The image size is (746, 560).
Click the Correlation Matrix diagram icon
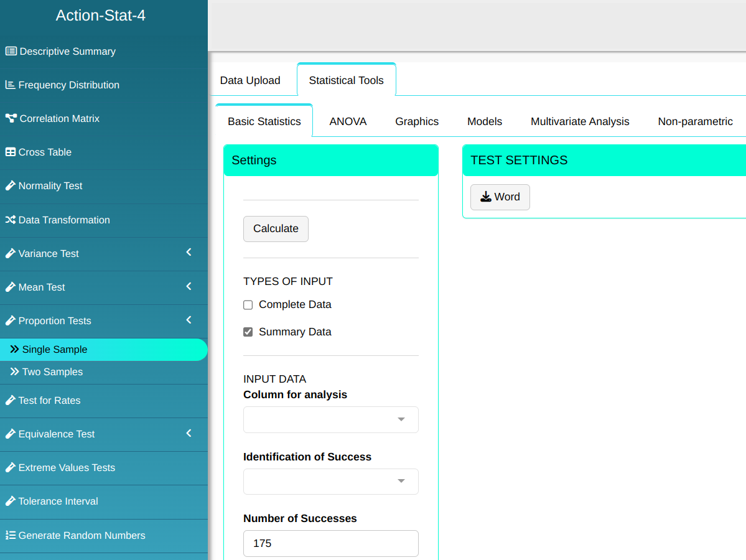click(11, 119)
